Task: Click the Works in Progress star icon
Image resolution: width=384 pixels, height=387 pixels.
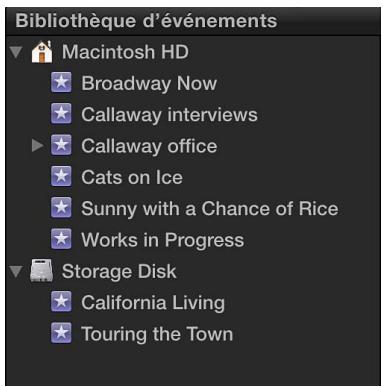Action: (x=61, y=239)
